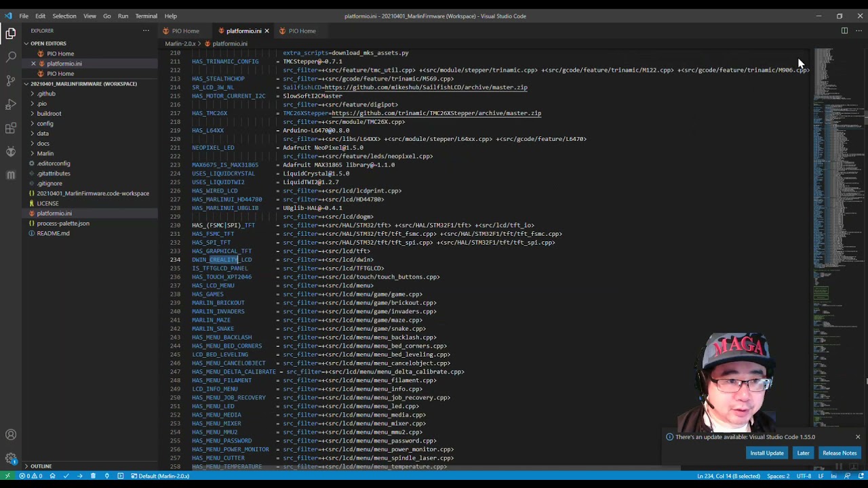Expand the Outline panel
The width and height of the screenshot is (868, 488).
pyautogui.click(x=41, y=466)
